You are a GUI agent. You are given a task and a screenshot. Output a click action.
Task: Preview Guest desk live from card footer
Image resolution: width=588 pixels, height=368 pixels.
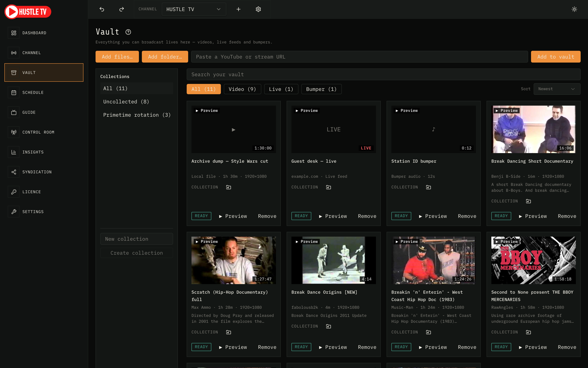(333, 216)
